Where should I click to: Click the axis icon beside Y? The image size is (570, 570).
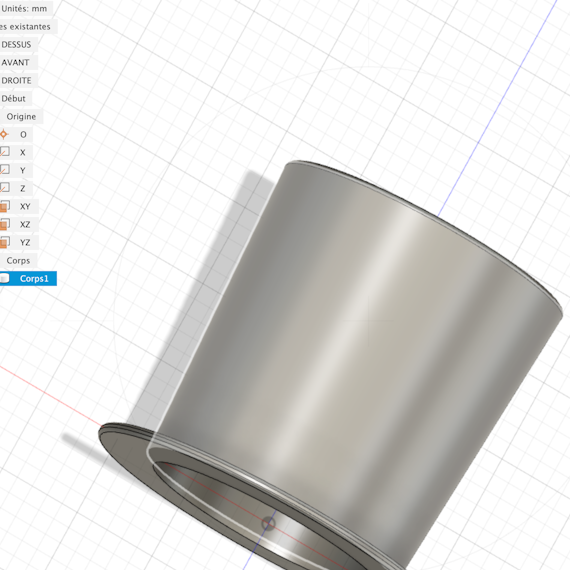coord(4,170)
